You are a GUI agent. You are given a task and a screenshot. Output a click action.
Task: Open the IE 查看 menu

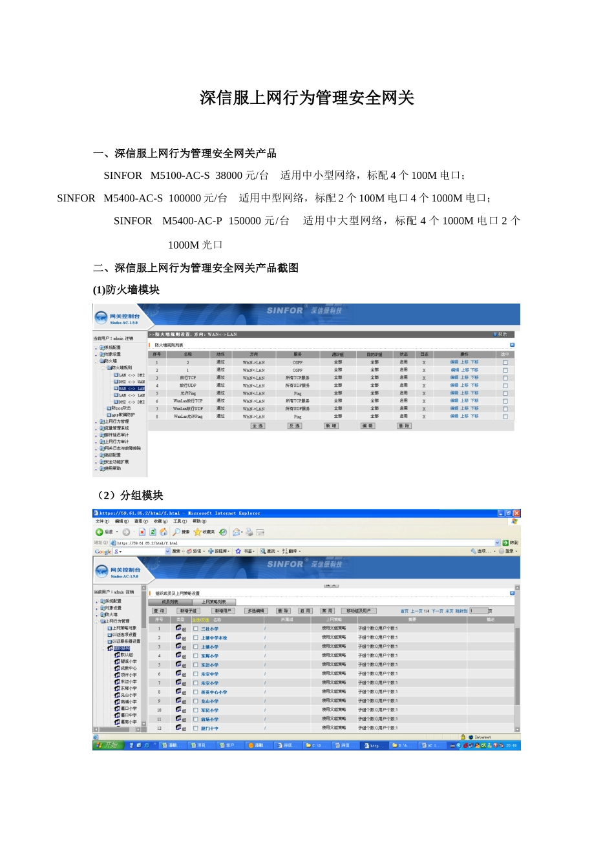(141, 521)
